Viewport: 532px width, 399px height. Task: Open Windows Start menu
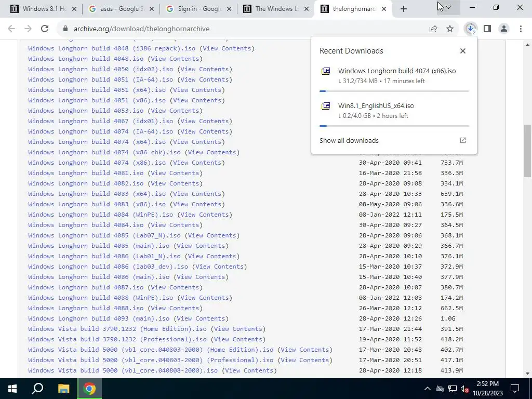click(x=12, y=389)
